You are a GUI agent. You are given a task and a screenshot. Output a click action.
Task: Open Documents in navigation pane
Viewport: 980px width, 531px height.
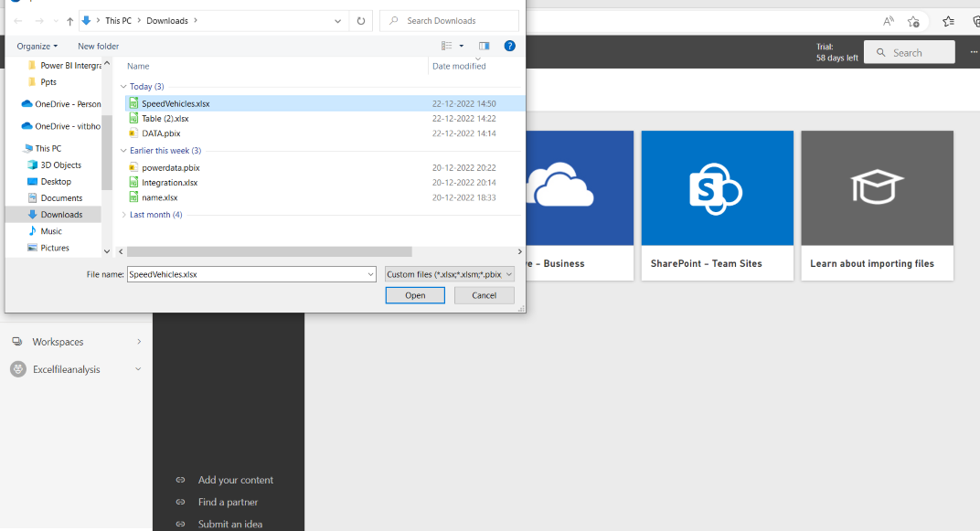54,198
